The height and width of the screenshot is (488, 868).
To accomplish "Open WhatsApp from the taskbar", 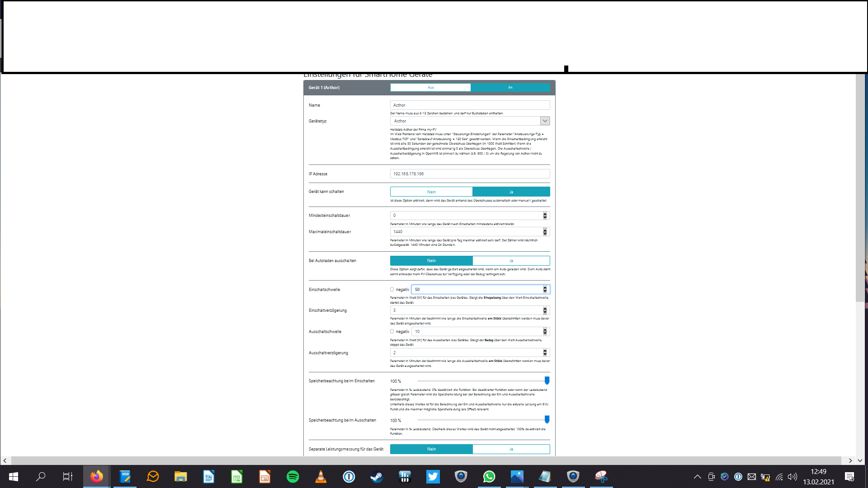I will (x=489, y=477).
